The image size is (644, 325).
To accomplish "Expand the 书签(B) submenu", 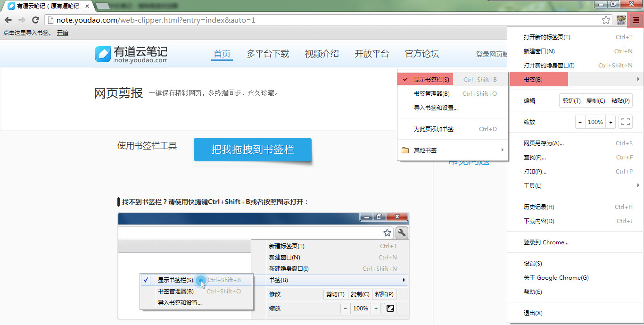I will (576, 79).
